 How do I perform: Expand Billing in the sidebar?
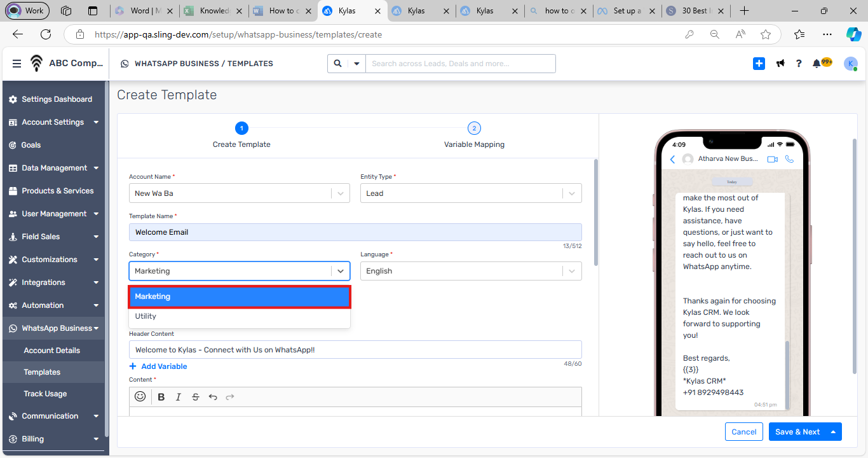coord(55,439)
